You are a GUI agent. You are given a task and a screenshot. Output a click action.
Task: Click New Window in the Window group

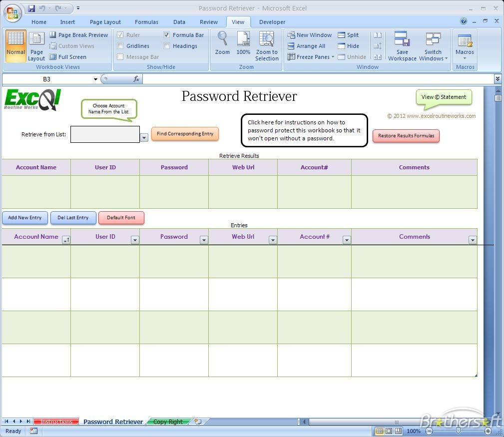coord(310,34)
